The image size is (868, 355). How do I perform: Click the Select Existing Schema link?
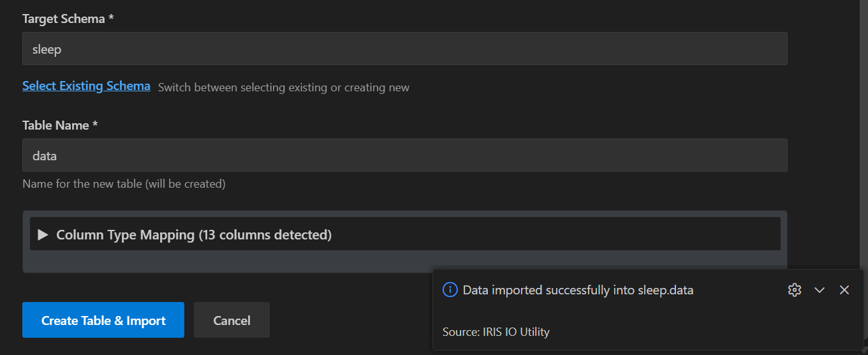click(86, 86)
